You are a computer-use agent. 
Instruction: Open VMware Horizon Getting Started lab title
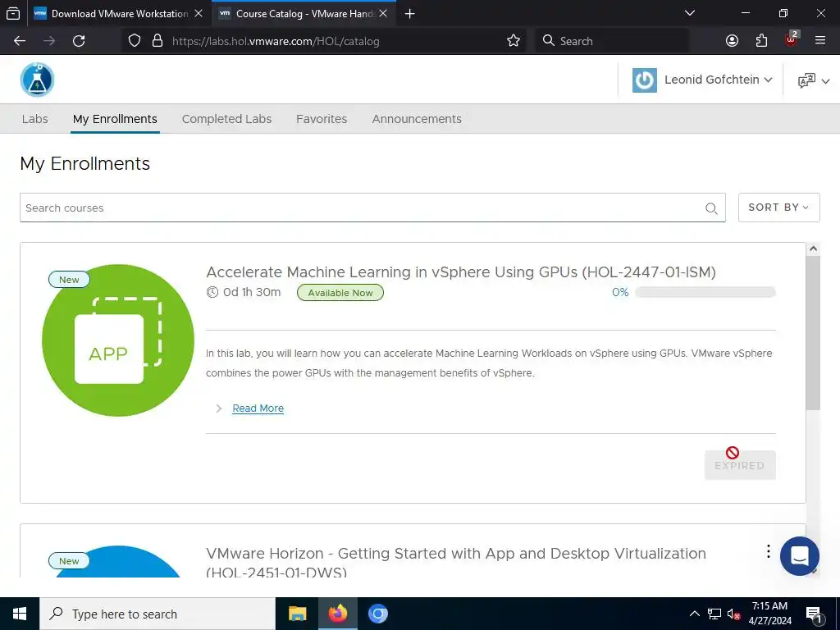coord(456,563)
